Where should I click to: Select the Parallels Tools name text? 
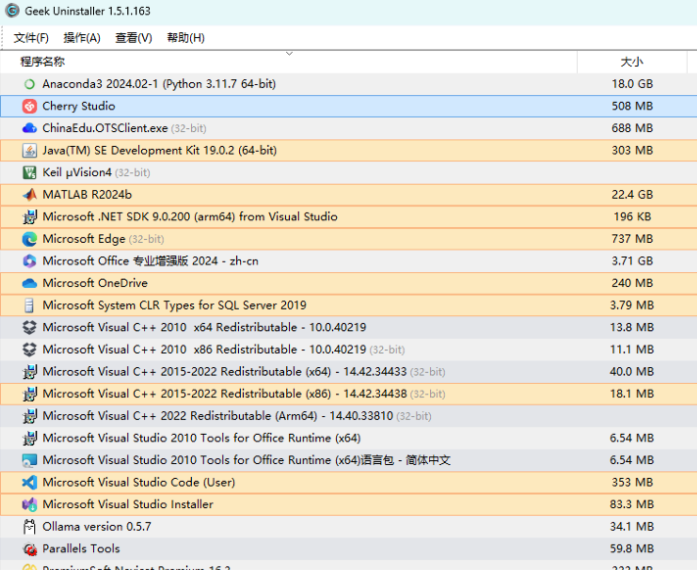pos(81,549)
